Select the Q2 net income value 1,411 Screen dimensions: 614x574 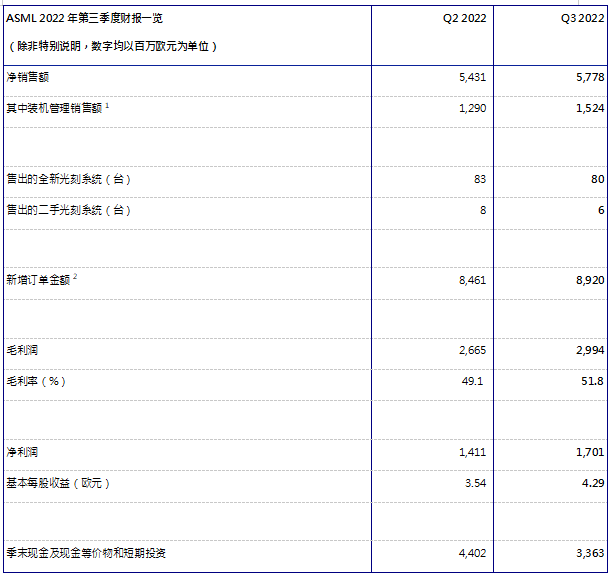coord(470,453)
